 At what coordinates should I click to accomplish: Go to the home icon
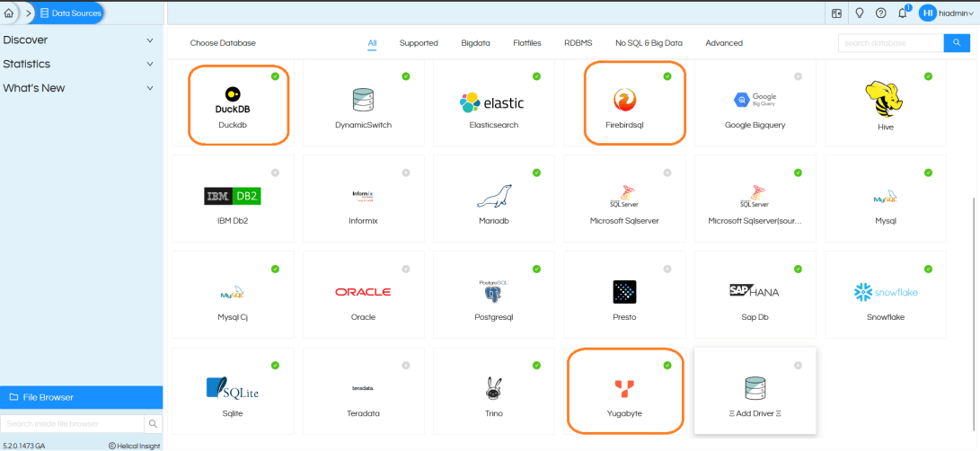(x=9, y=13)
